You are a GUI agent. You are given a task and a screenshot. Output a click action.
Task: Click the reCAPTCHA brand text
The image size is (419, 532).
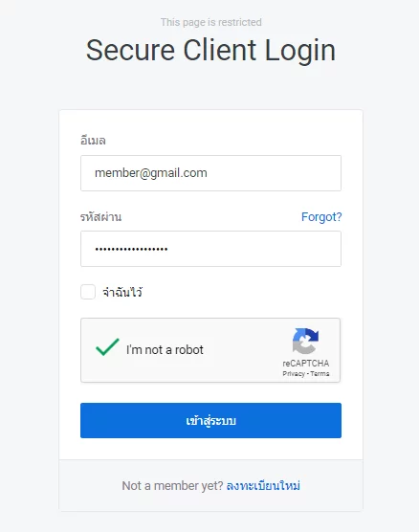[306, 364]
